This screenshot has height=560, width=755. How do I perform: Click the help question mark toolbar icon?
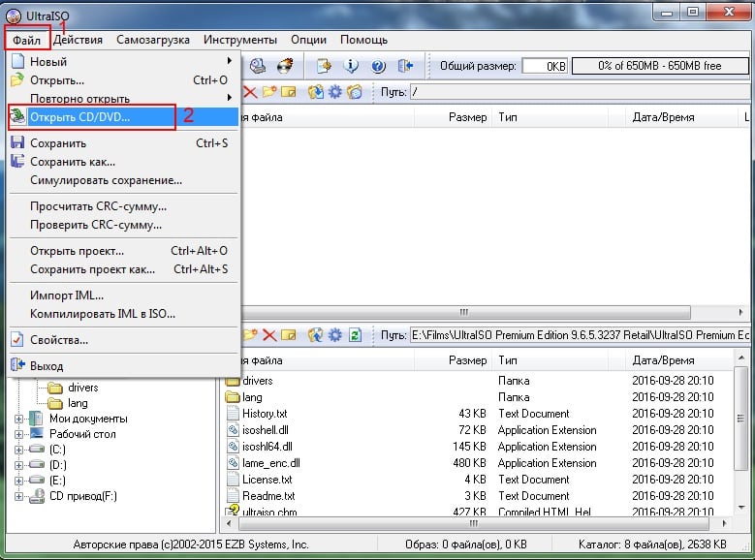378,66
